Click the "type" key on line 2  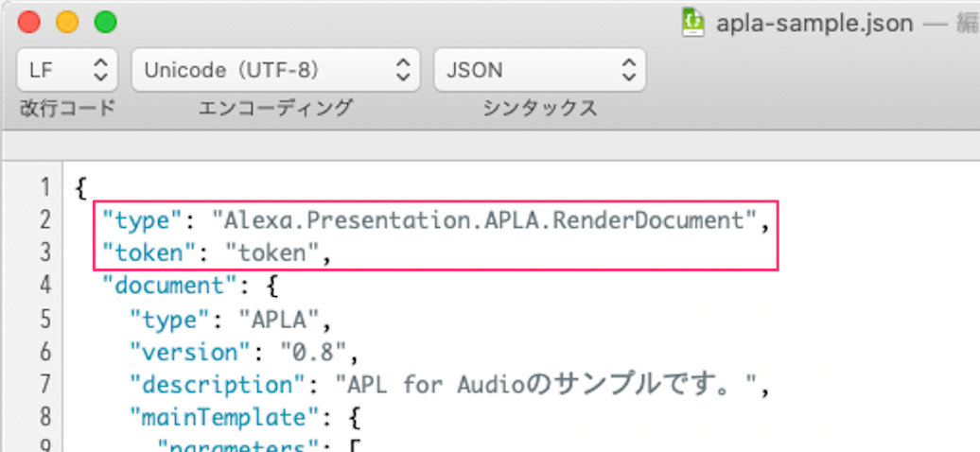click(143, 220)
